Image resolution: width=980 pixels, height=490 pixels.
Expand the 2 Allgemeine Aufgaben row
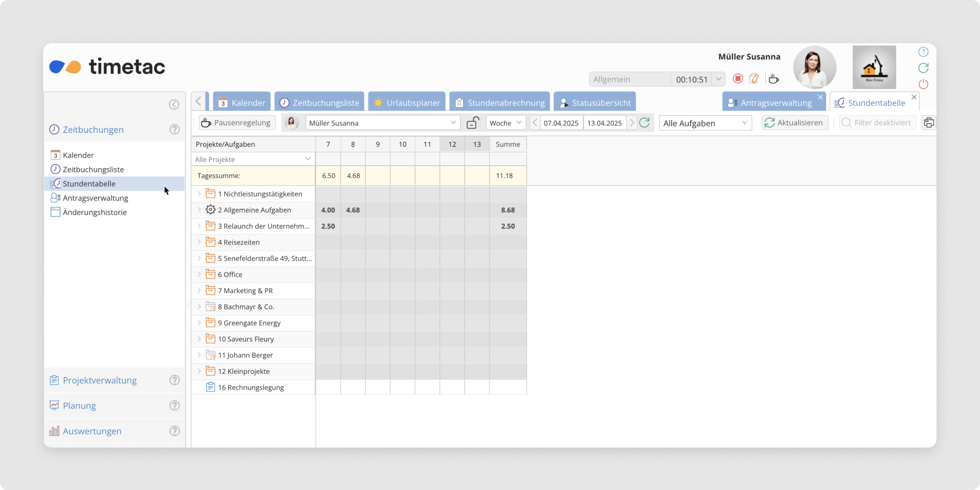point(199,210)
